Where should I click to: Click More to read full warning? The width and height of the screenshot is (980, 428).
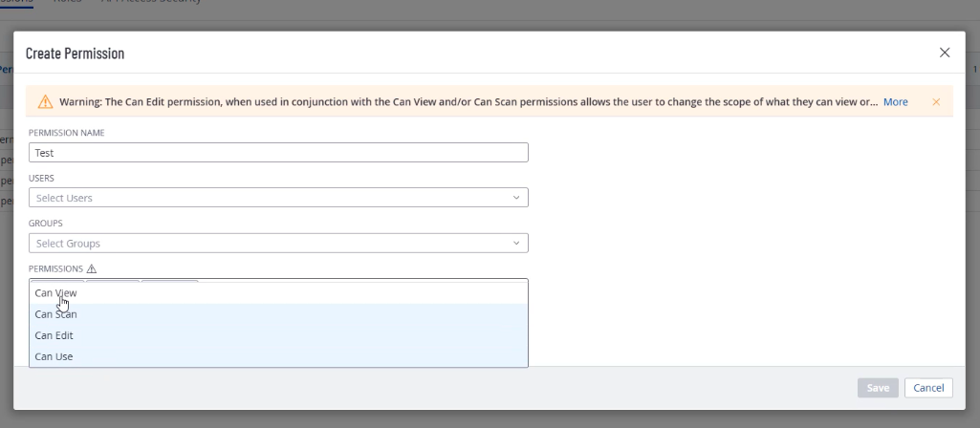(895, 101)
